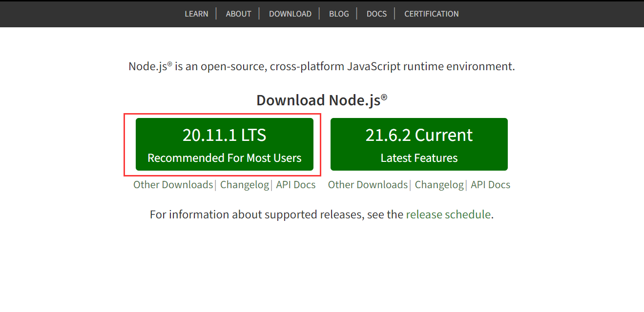Click the text "For information about supported releases"
Screen dimensions: 644x312
coord(257,214)
